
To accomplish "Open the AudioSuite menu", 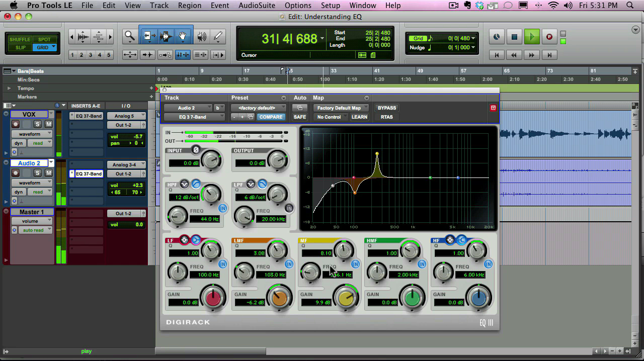I will tap(257, 6).
